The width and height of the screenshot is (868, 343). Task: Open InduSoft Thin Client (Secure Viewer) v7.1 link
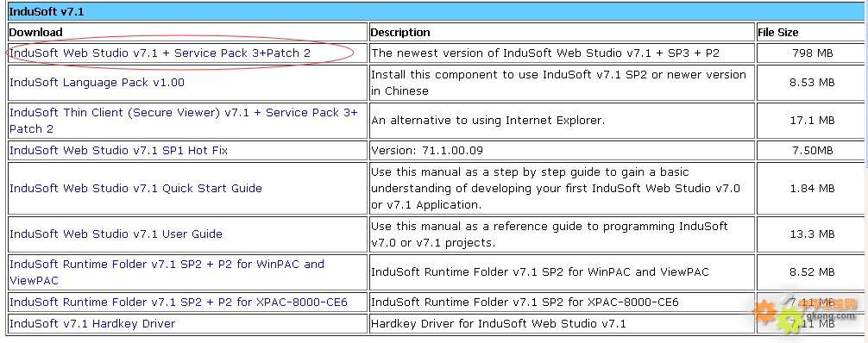point(183,121)
